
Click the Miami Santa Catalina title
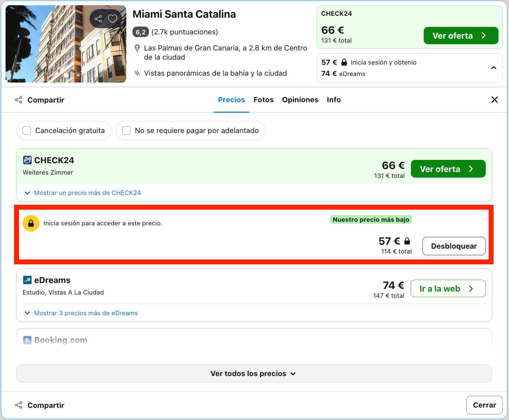point(184,14)
